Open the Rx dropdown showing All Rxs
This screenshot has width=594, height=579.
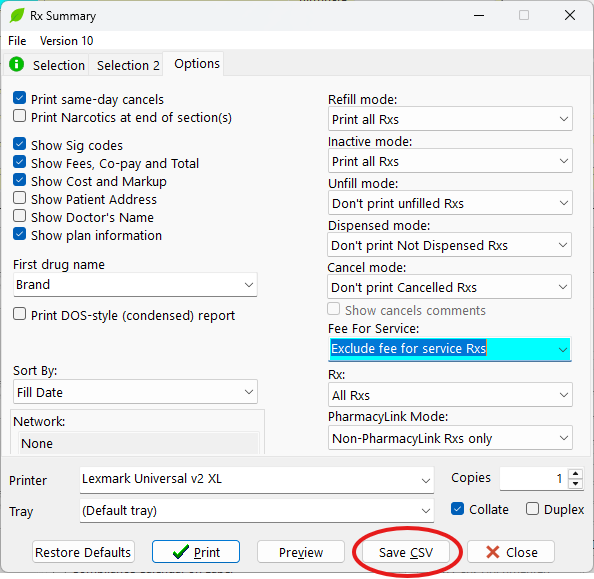click(x=450, y=395)
